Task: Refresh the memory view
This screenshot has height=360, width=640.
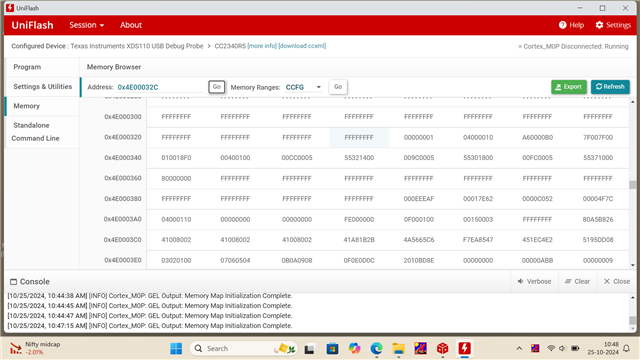Action: (610, 87)
